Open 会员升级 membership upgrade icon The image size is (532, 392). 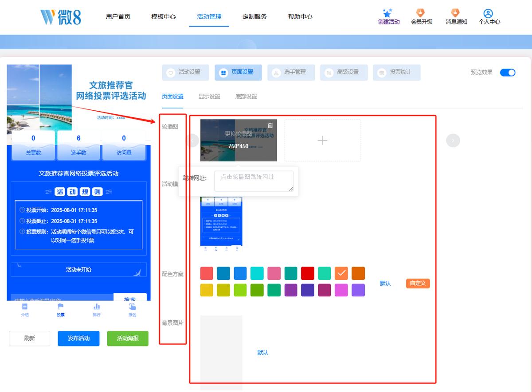pos(421,13)
